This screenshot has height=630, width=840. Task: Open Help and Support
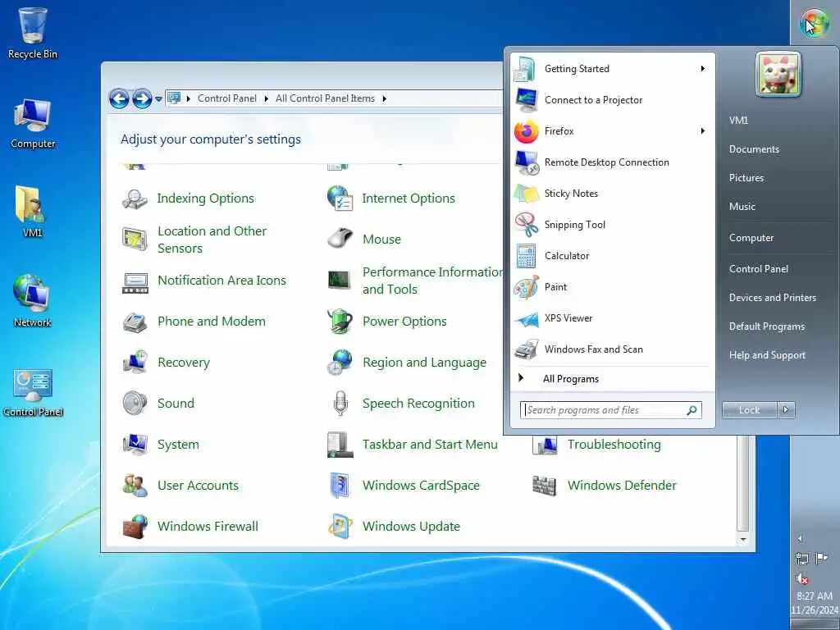[x=767, y=355]
